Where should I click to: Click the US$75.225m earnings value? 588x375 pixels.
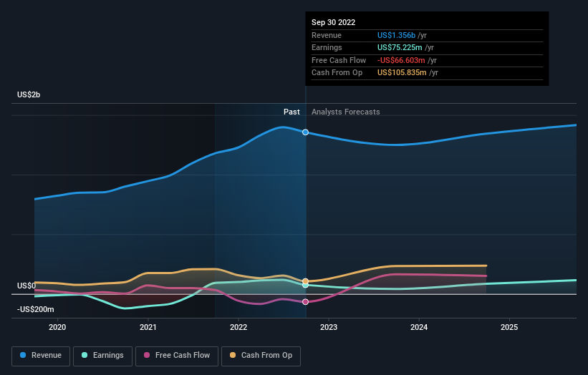(x=400, y=47)
